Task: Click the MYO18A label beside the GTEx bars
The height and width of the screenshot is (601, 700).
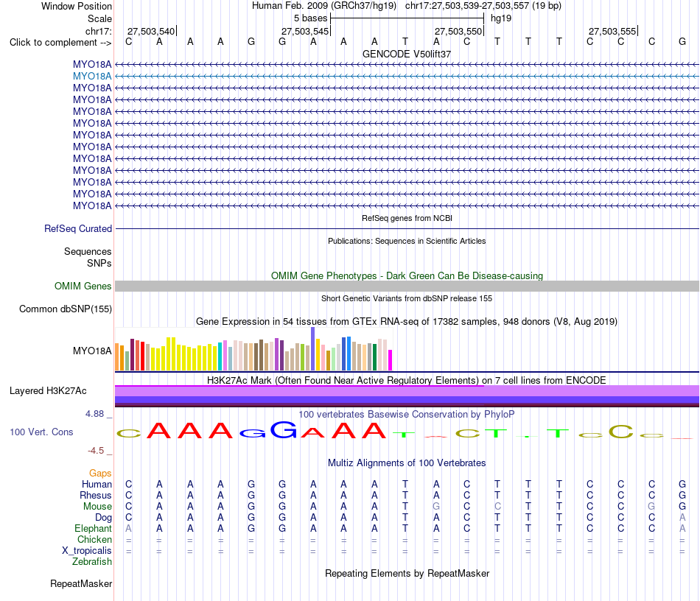Action: (x=92, y=351)
